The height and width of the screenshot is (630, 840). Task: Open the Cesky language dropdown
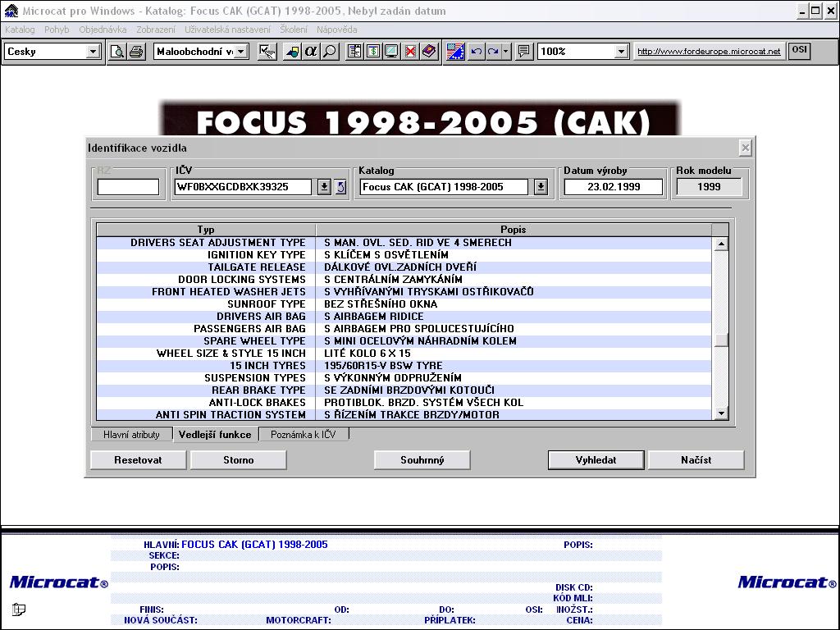pyautogui.click(x=93, y=52)
